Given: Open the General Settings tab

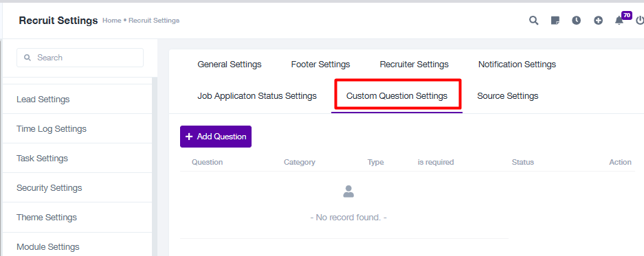Looking at the screenshot, I should pos(229,65).
